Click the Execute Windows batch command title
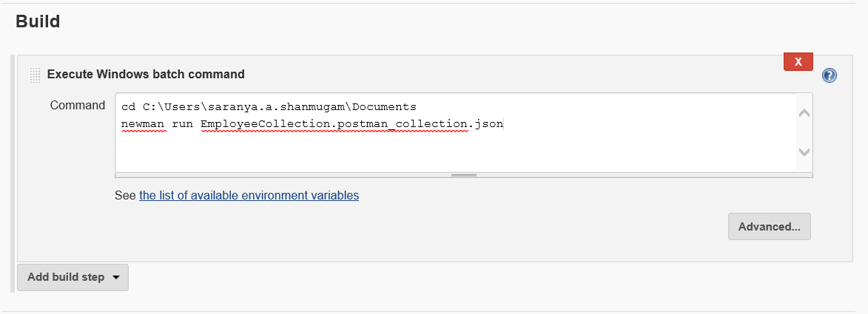Image resolution: width=868 pixels, height=314 pixels. (146, 74)
